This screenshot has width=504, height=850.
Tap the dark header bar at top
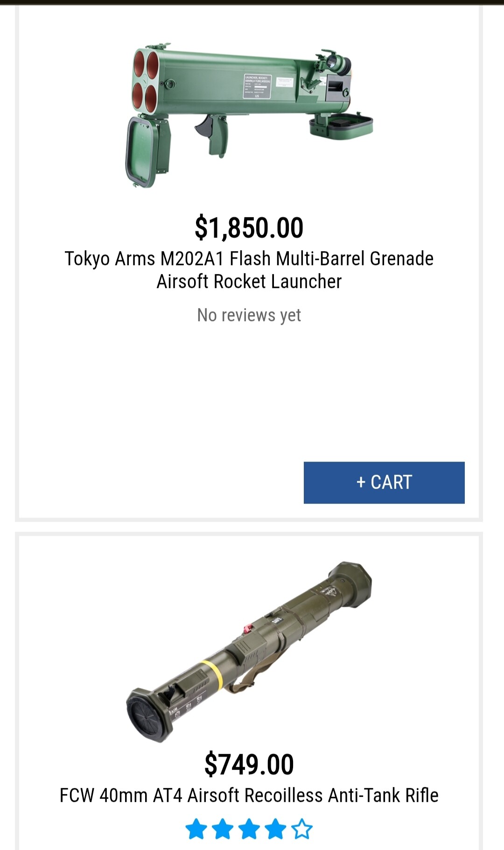click(x=252, y=2)
